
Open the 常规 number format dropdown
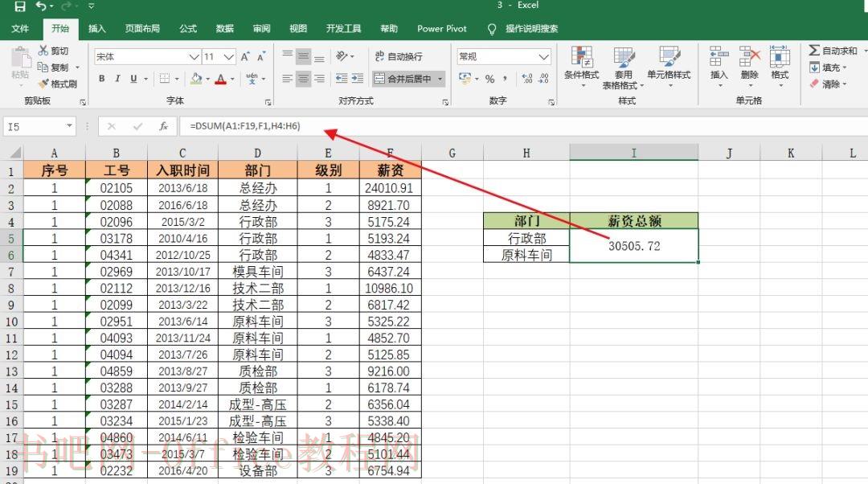[543, 56]
